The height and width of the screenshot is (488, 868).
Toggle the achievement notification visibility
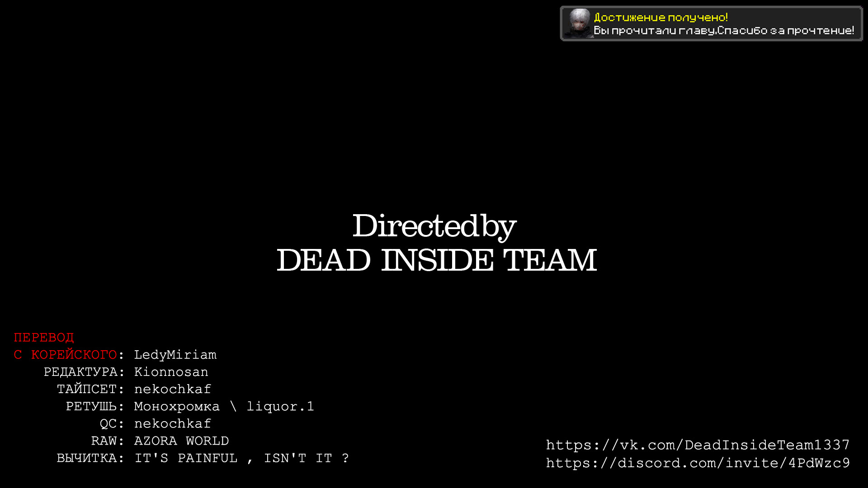(712, 24)
